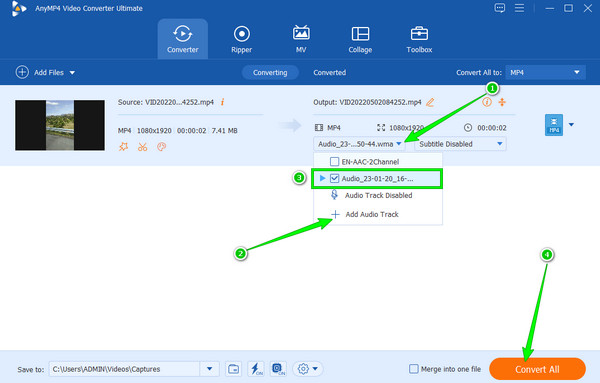Minimize the AnyMP4 window
This screenshot has width=600, height=383.
pos(550,8)
